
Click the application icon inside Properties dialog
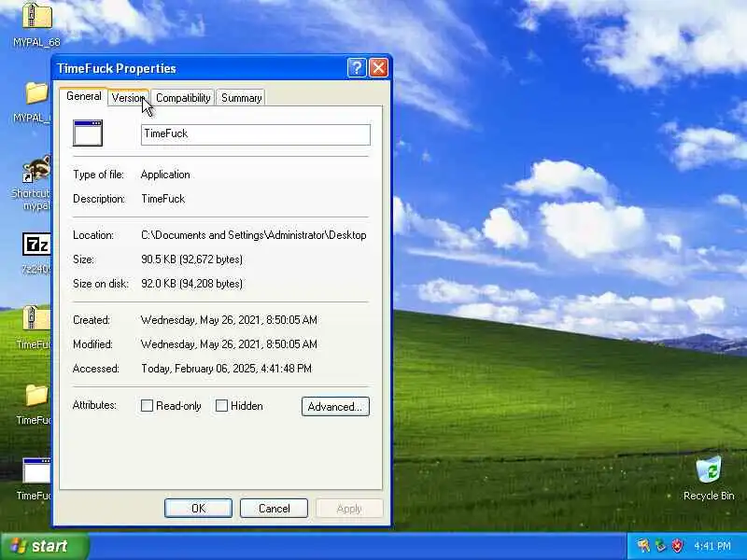pyautogui.click(x=88, y=133)
